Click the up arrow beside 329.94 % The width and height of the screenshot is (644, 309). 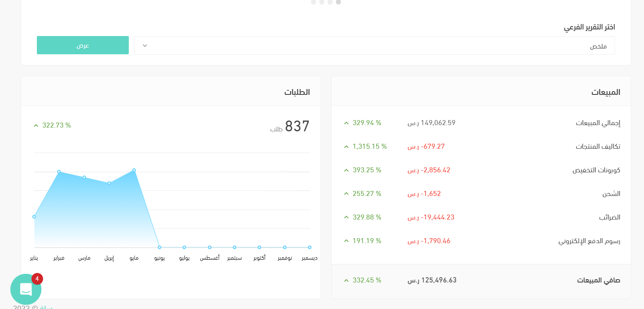point(346,123)
